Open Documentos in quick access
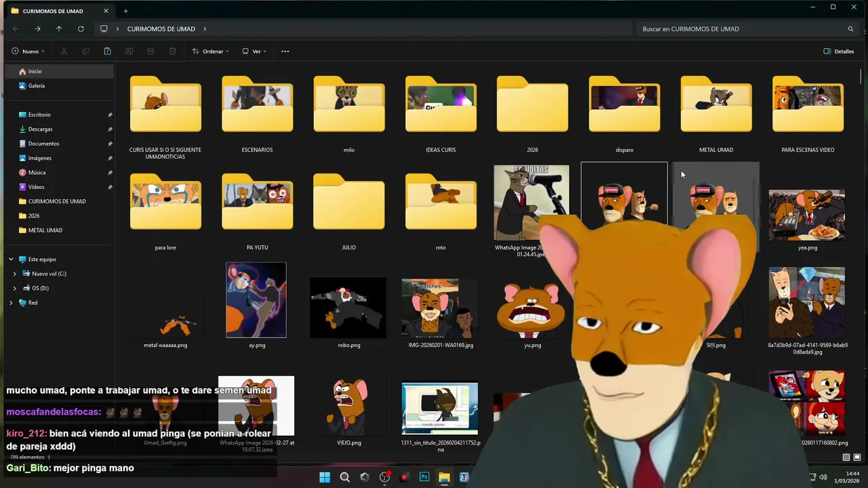The width and height of the screenshot is (868, 488). tap(59, 144)
